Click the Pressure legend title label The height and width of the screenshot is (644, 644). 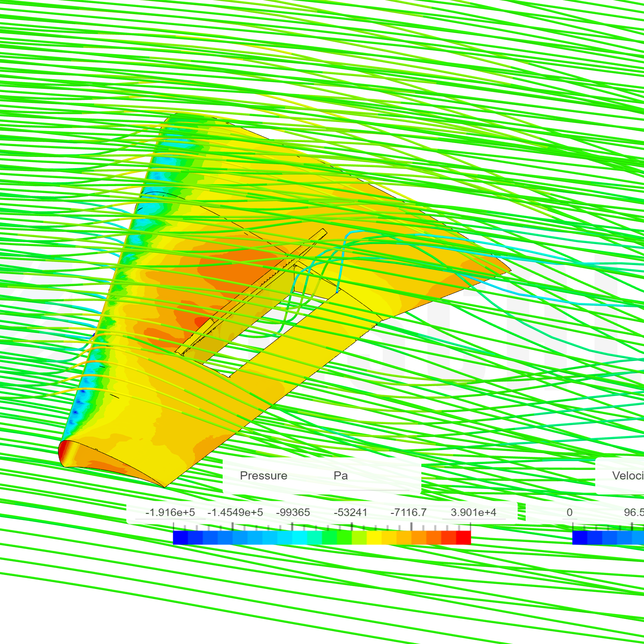[263, 476]
